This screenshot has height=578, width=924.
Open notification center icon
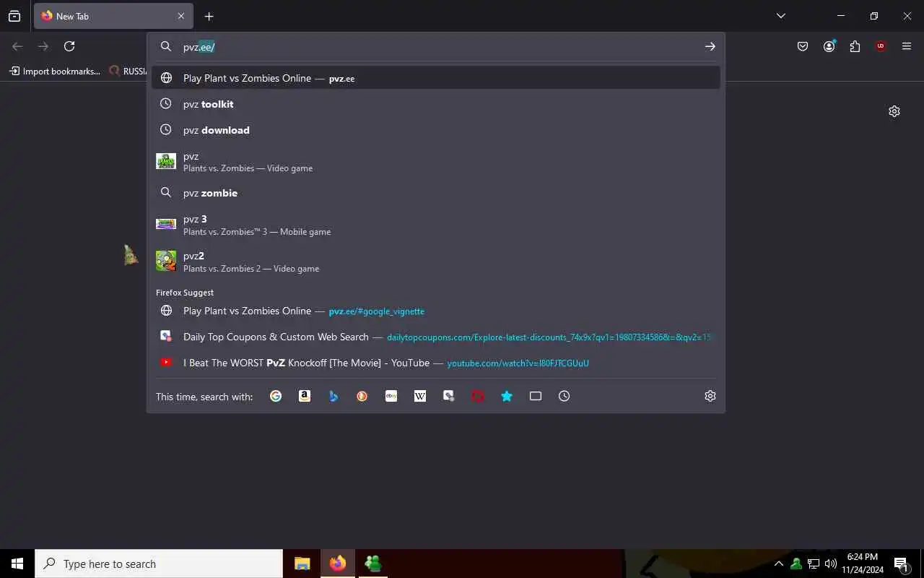tap(901, 564)
